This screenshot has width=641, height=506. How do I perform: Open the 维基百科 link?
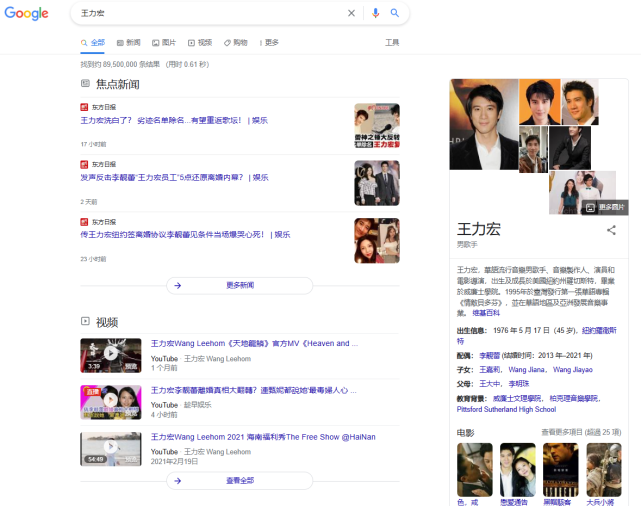[x=486, y=313]
